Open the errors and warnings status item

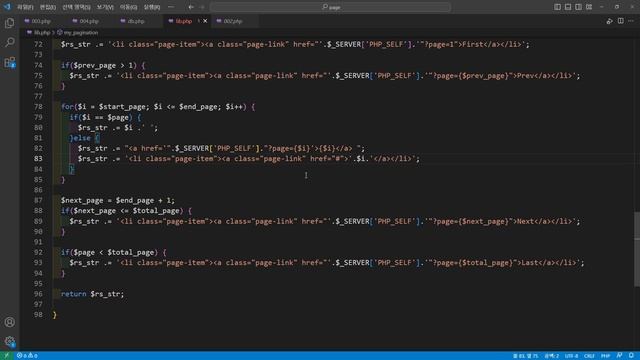point(27,356)
